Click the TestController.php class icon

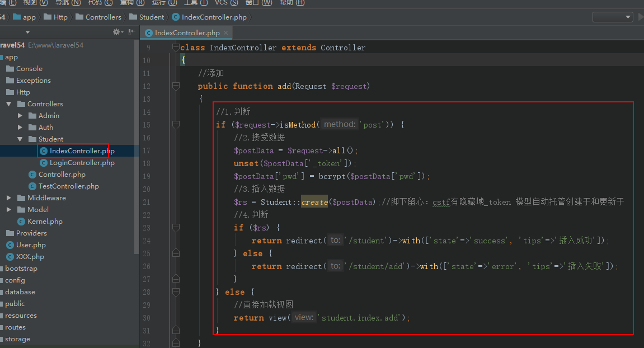[32, 186]
